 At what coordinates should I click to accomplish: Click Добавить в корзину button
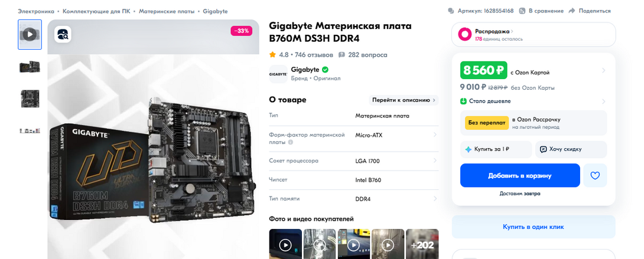click(520, 175)
